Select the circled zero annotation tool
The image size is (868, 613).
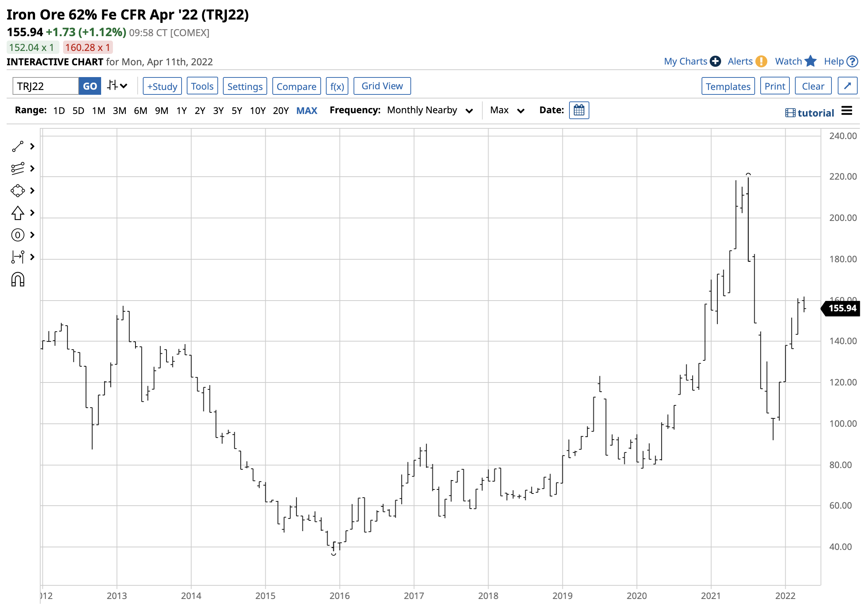(18, 235)
